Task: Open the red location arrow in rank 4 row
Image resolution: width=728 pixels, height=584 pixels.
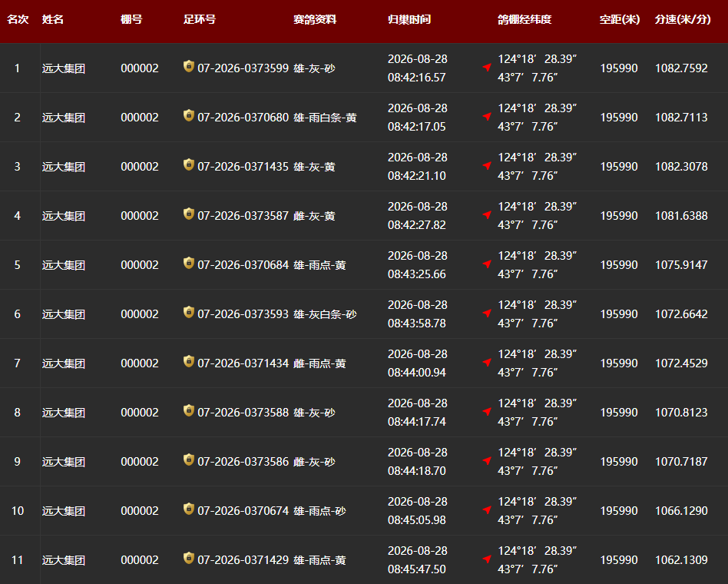Action: (487, 215)
